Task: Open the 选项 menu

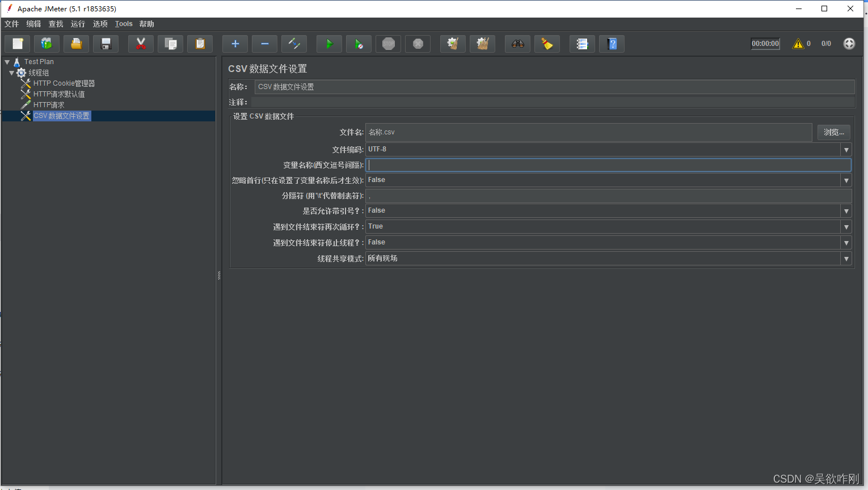Action: point(100,24)
